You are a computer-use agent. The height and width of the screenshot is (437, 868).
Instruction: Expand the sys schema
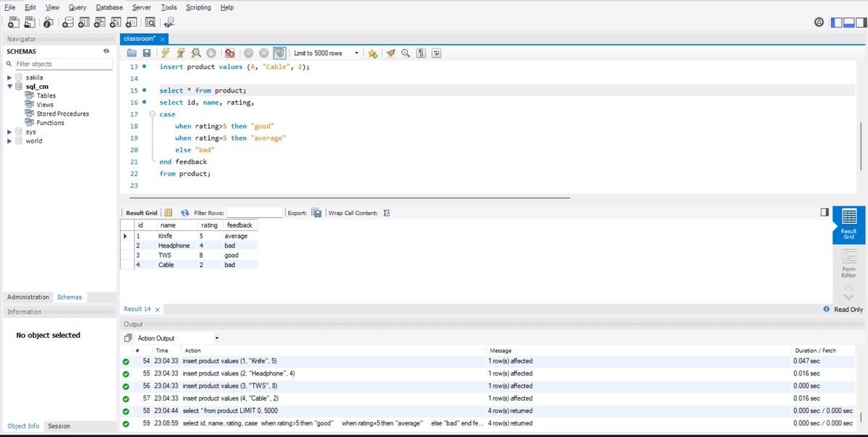[9, 132]
